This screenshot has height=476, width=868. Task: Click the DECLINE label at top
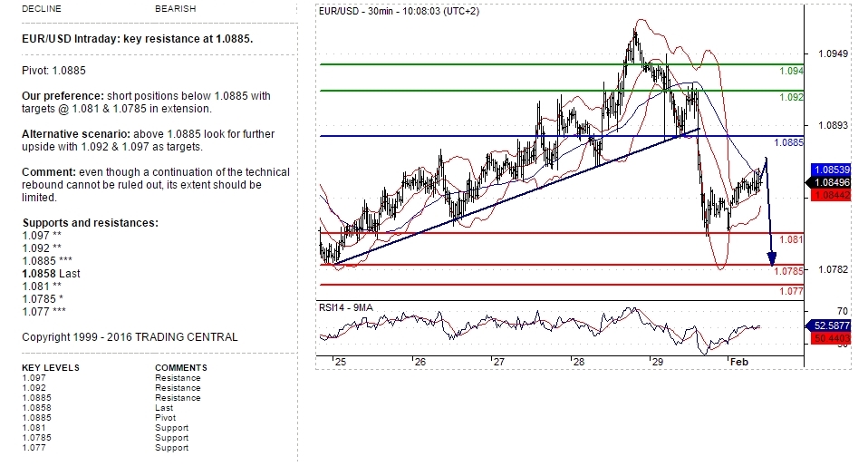coord(42,9)
